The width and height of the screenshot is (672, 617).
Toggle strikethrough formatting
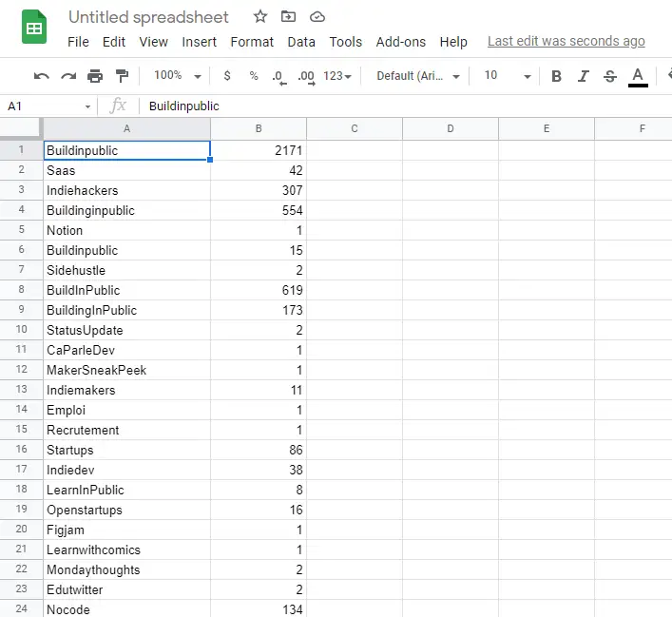[610, 76]
